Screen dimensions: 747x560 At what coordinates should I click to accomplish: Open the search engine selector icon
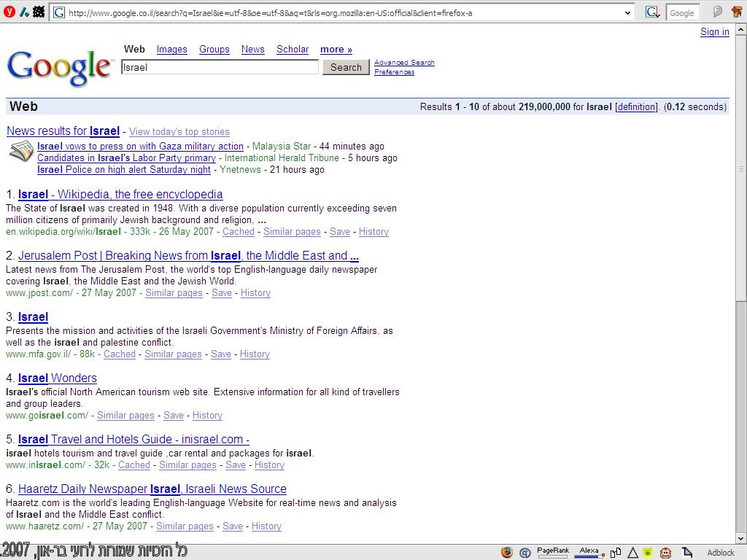[652, 12]
